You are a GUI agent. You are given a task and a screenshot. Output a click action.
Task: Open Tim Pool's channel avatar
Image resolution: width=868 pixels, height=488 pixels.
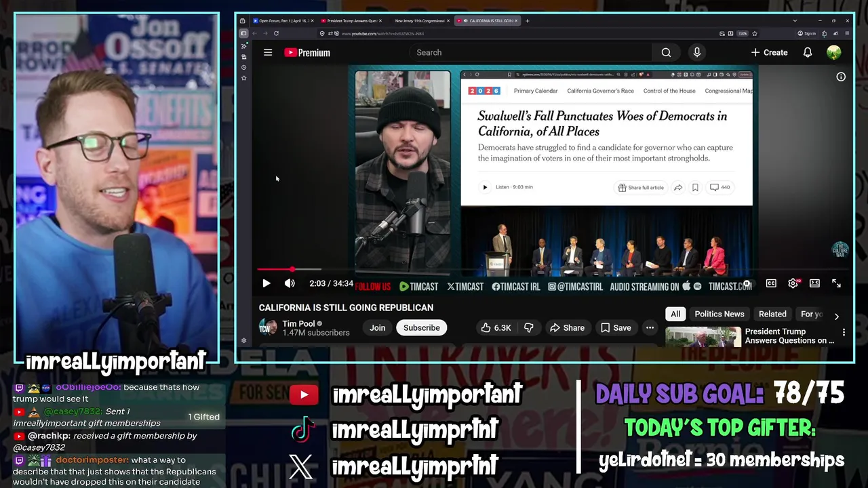268,327
